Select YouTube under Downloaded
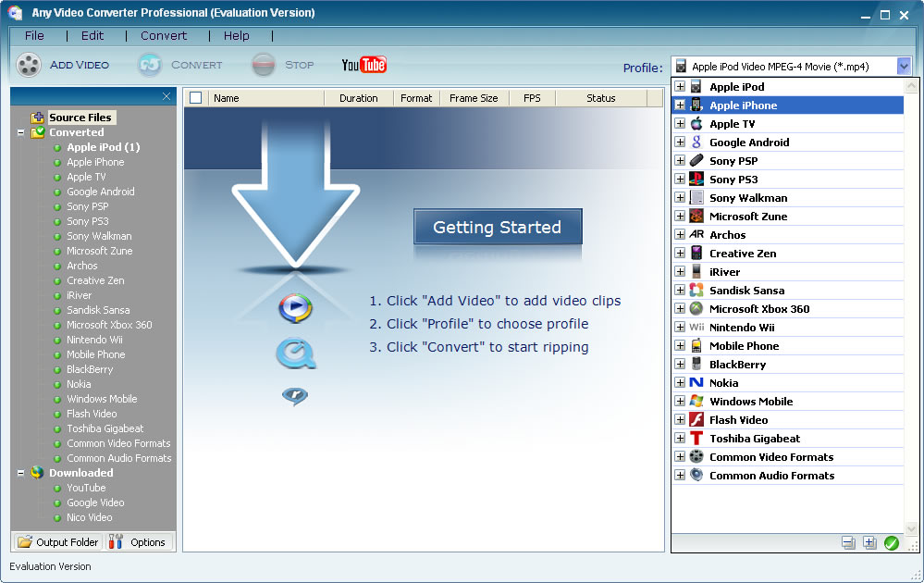The image size is (924, 583). pyautogui.click(x=86, y=488)
